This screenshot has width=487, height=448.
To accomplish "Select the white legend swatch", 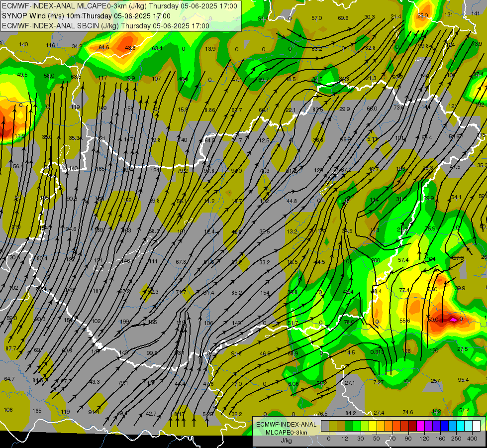I will tap(476, 426).
